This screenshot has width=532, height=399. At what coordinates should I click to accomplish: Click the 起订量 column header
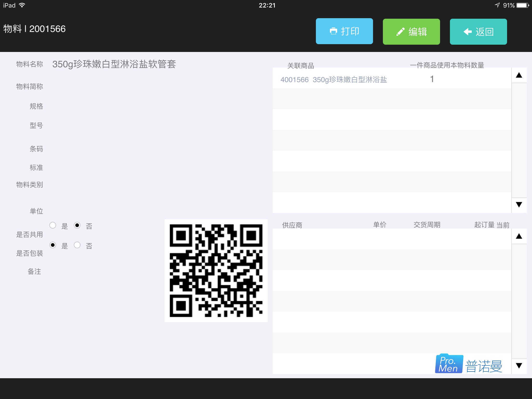pyautogui.click(x=484, y=225)
